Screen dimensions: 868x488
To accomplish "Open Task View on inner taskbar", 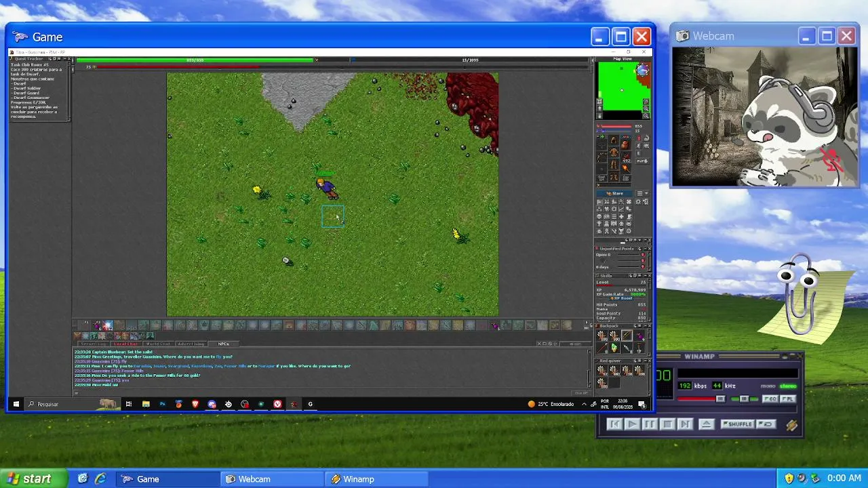I will [x=129, y=404].
